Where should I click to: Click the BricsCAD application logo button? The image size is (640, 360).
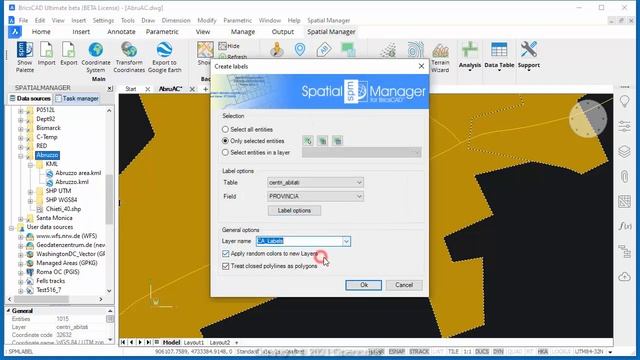pos(15,32)
